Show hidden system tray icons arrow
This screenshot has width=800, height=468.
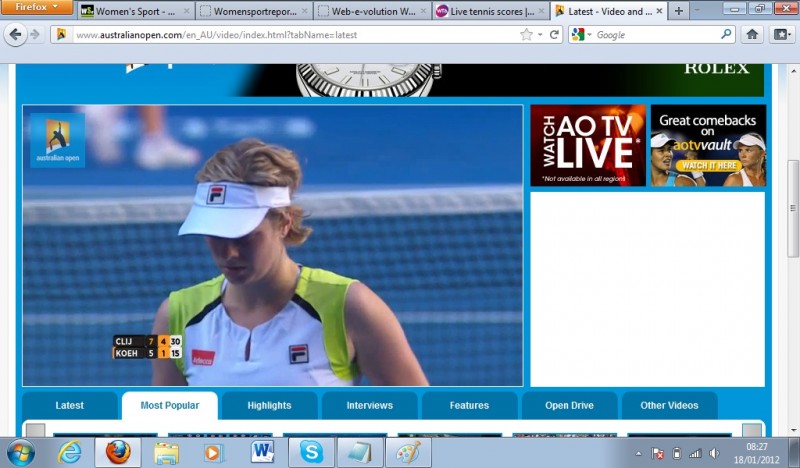pyautogui.click(x=638, y=453)
